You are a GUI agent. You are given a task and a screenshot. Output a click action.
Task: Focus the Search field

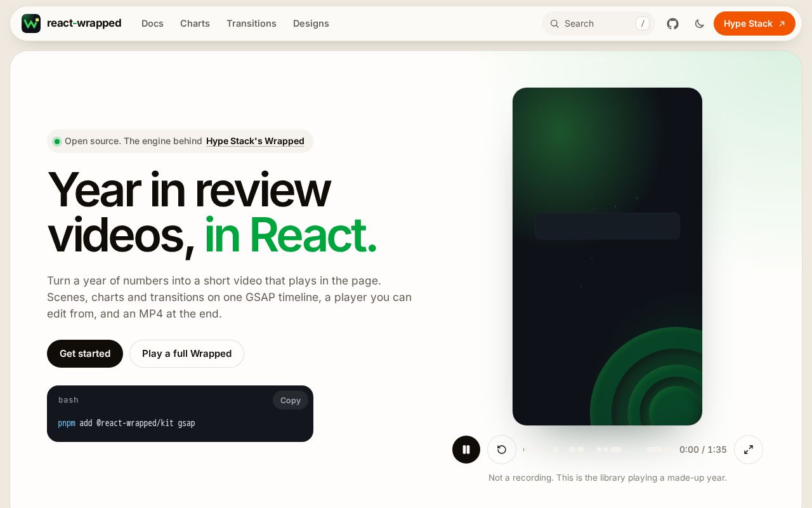598,23
